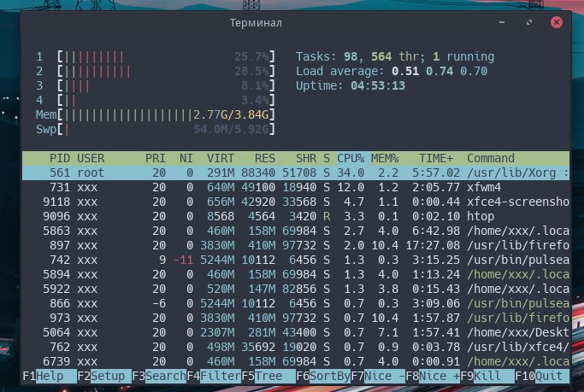
Task: Sort by MEM% column header
Action: (x=385, y=159)
